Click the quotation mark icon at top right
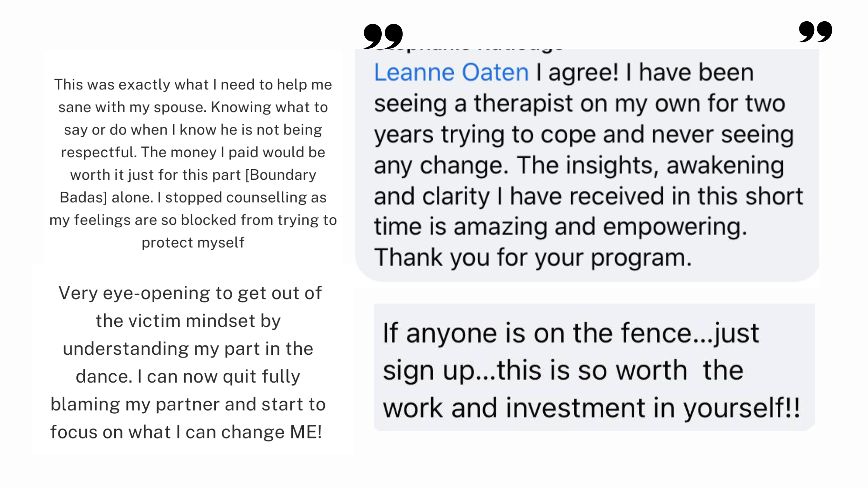The image size is (868, 488). (815, 32)
